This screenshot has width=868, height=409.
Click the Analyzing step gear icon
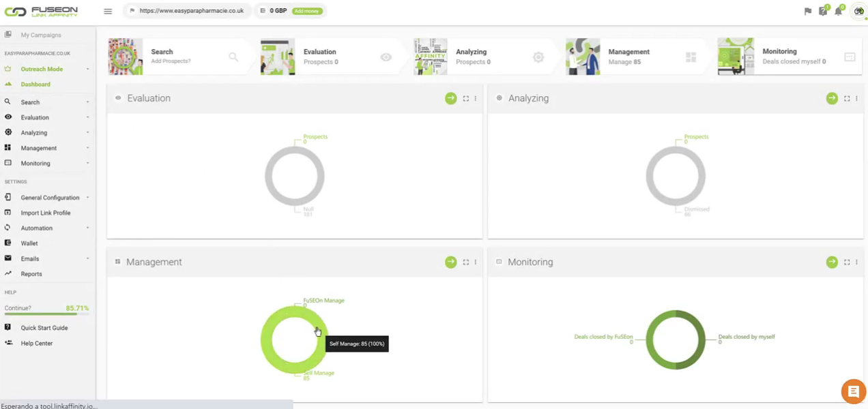coord(538,57)
